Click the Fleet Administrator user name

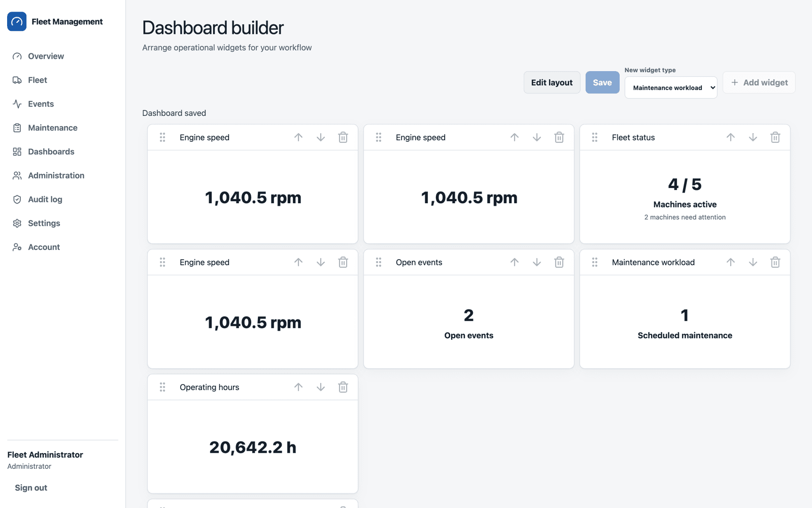click(x=45, y=455)
